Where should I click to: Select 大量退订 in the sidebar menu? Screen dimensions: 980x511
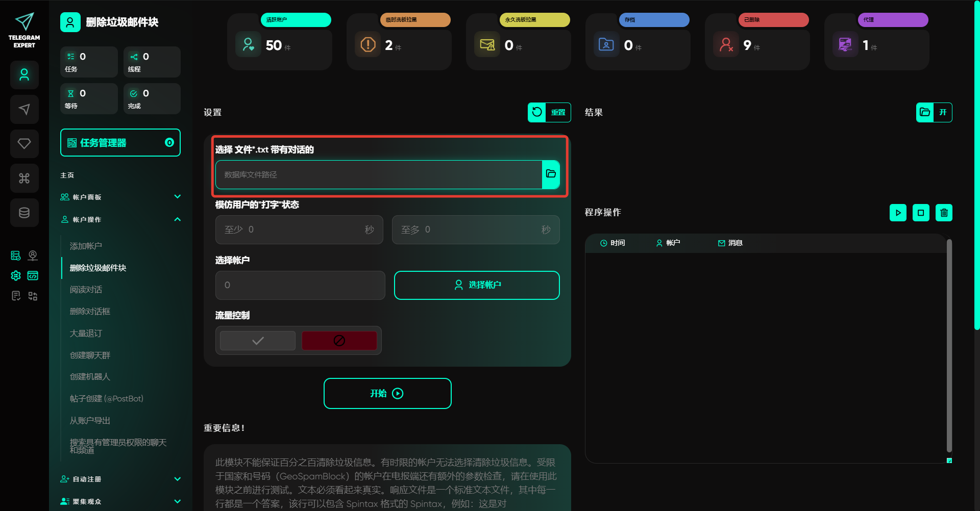(x=86, y=334)
